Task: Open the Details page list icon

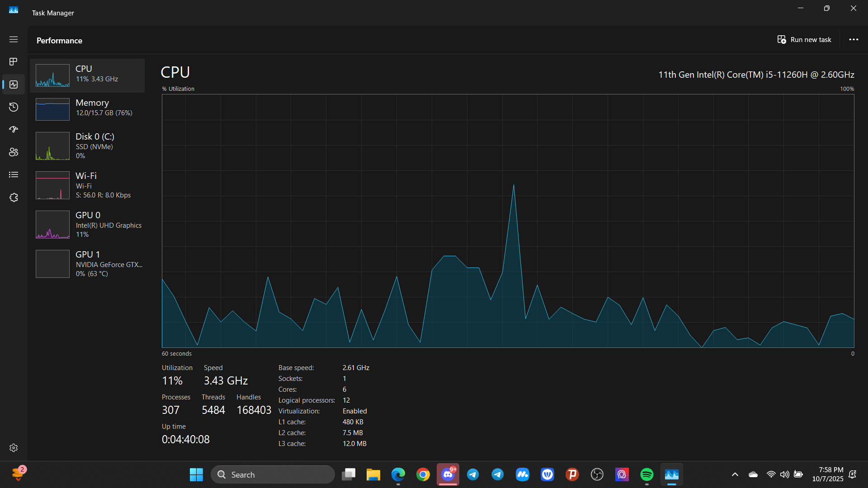Action: [14, 175]
